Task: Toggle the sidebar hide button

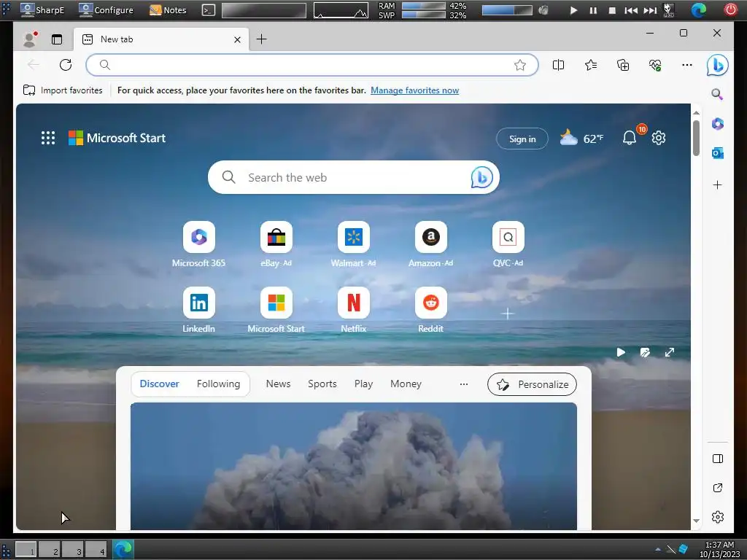Action: [718, 459]
